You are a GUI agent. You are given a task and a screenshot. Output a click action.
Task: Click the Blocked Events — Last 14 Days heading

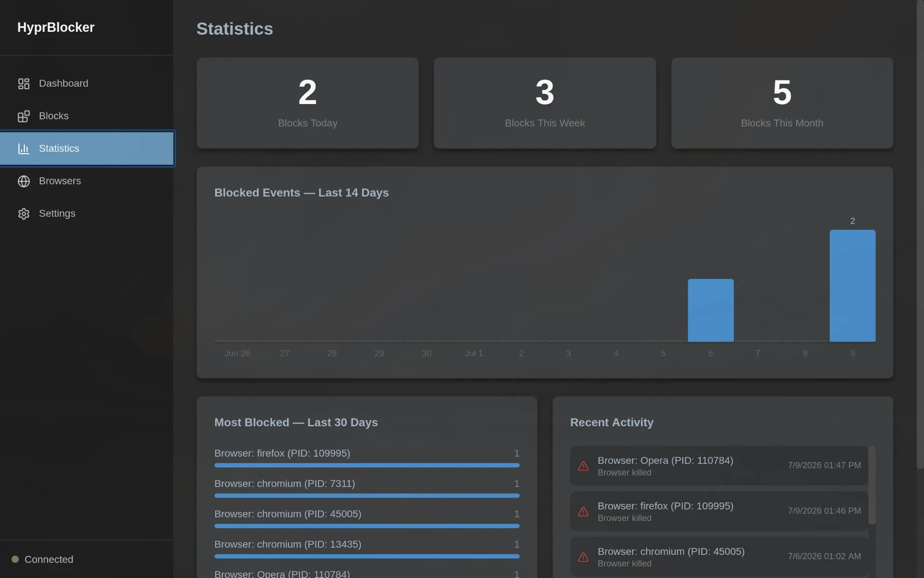tap(301, 193)
